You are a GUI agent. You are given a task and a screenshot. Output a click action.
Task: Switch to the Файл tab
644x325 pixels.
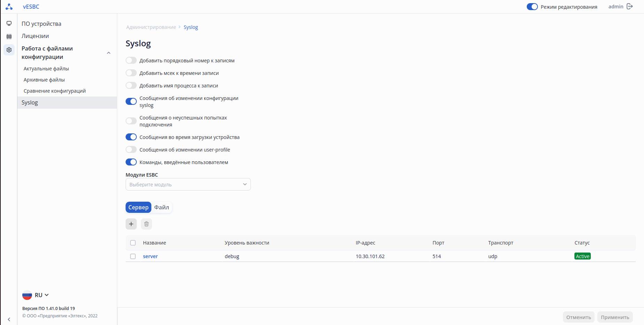162,207
